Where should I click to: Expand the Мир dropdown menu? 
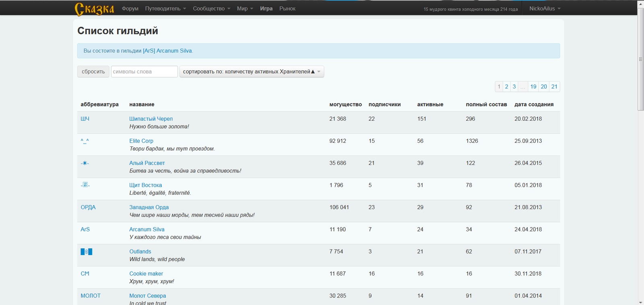pyautogui.click(x=245, y=8)
